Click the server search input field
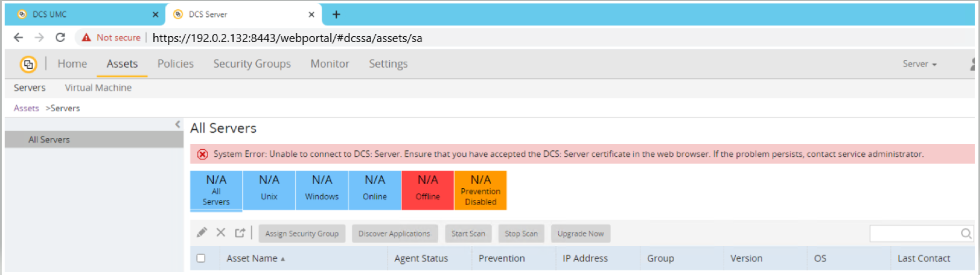The height and width of the screenshot is (275, 980). coord(914,234)
